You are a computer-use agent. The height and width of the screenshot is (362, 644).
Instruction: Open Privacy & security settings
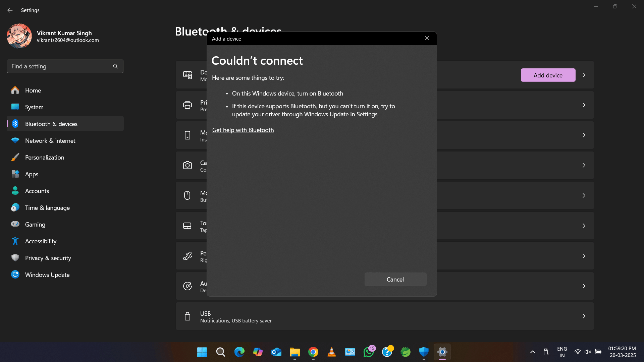(x=48, y=258)
